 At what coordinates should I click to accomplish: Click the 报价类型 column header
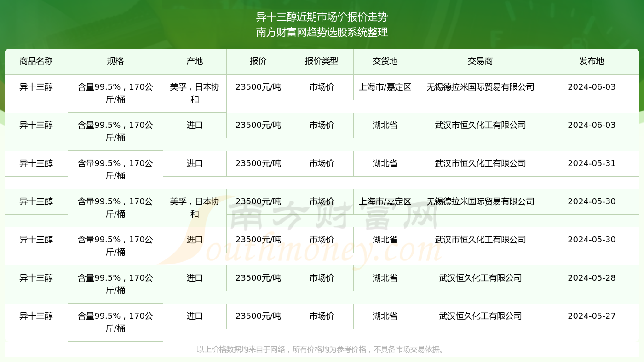pos(322,62)
